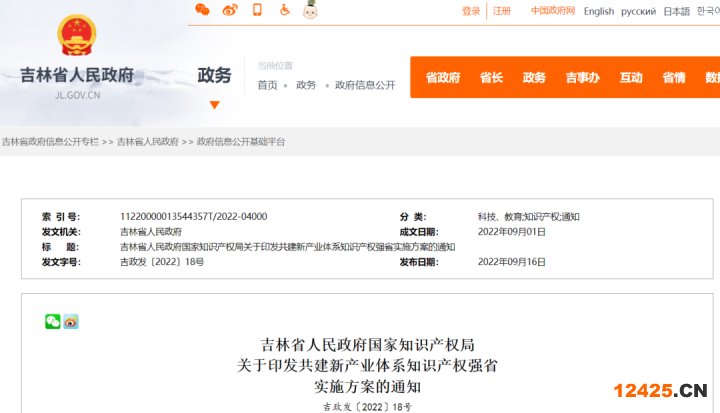Open 吉事办 in the navigation bar
This screenshot has height=413, width=720.
[x=582, y=77]
